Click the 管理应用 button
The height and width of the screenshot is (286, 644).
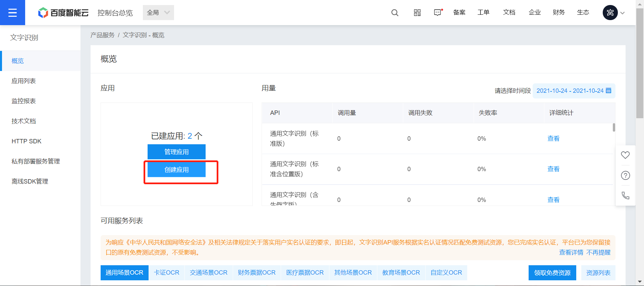(176, 152)
